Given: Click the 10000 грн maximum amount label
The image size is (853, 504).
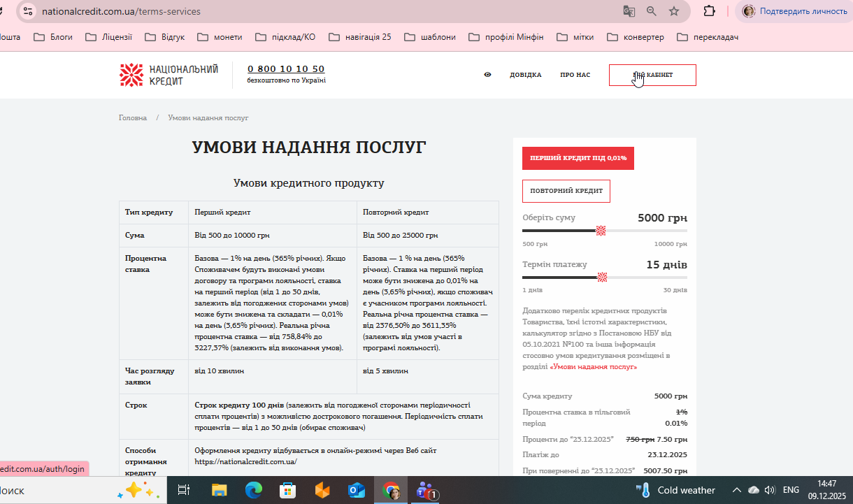Looking at the screenshot, I should (x=671, y=244).
